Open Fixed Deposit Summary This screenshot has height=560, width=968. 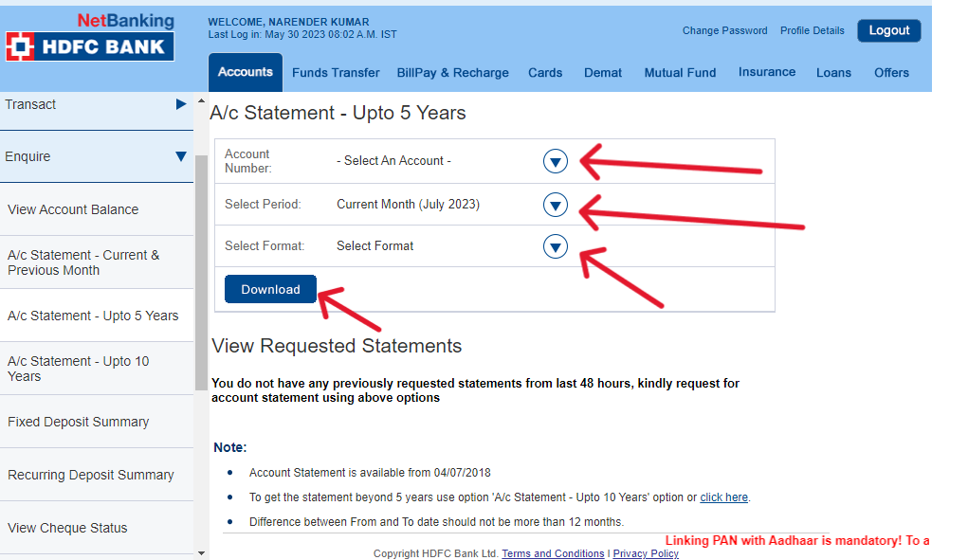[x=97, y=422]
